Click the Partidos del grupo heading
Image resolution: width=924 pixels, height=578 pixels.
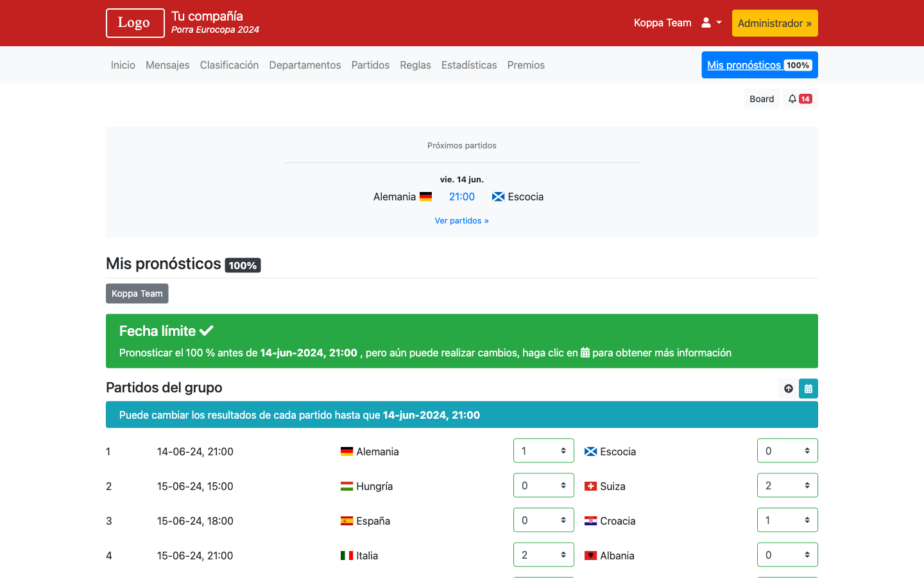coord(164,387)
